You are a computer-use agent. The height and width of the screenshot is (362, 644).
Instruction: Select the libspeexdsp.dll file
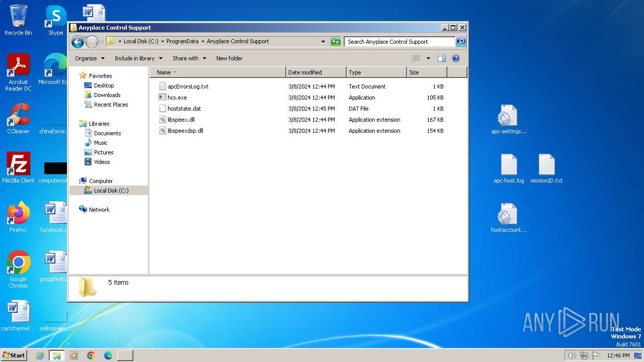[x=185, y=131]
